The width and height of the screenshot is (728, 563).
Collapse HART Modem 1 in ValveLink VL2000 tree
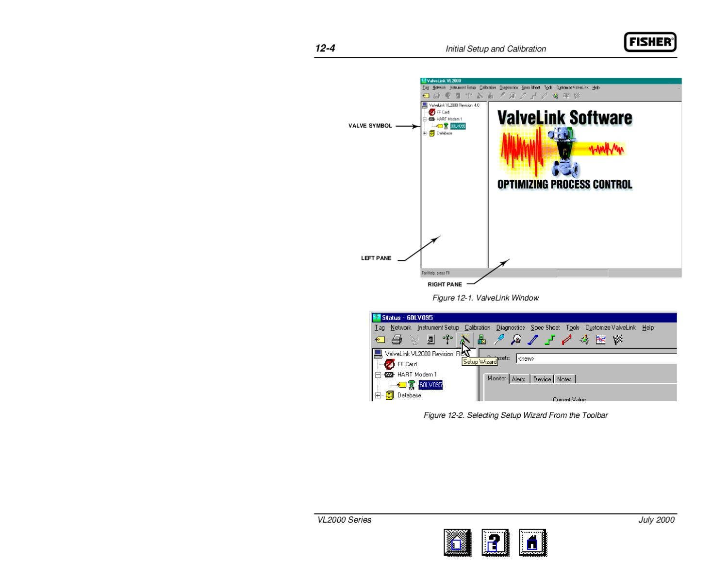425,119
